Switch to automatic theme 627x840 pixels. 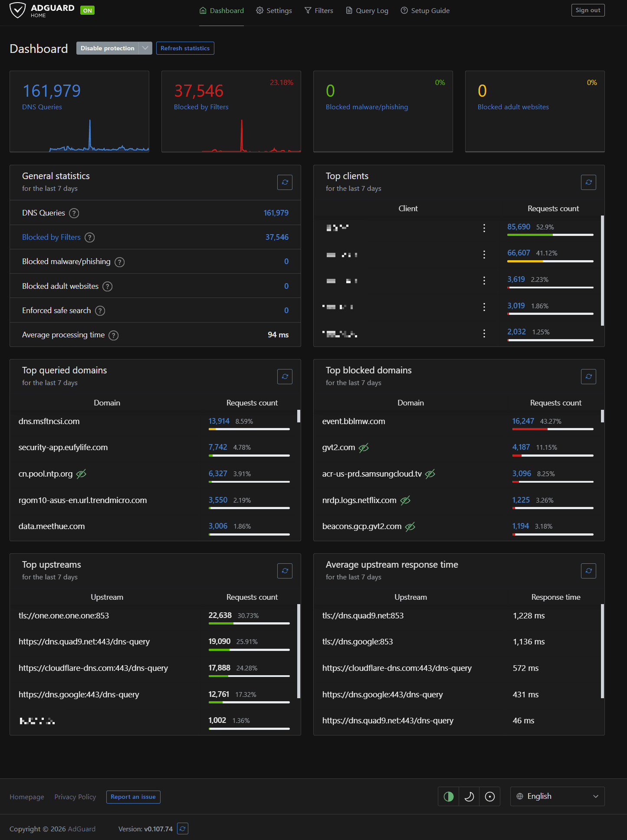(x=449, y=797)
